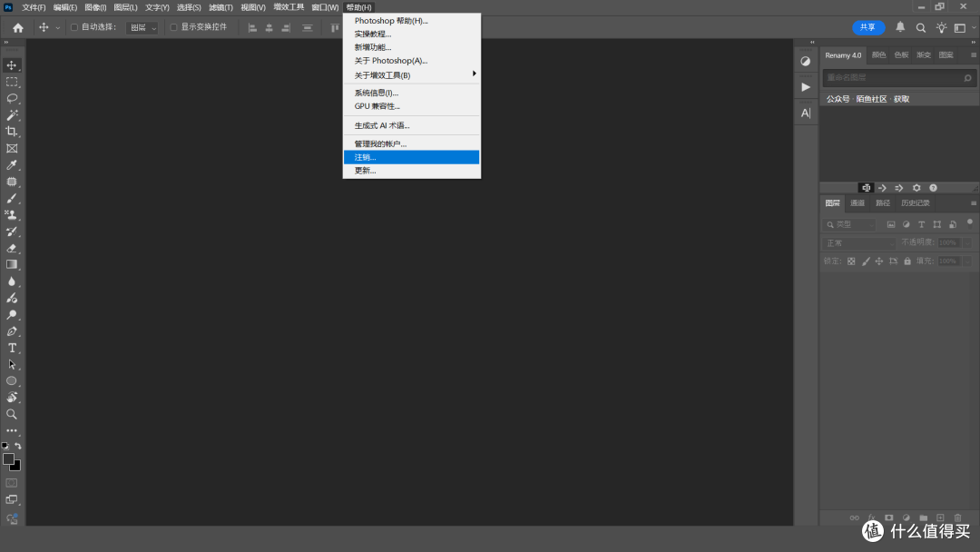Open the Actions play-button panel icon
The image size is (980, 552).
tap(806, 87)
